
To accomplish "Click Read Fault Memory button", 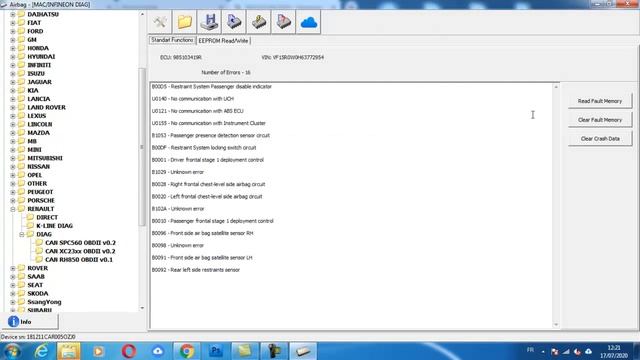I will (600, 101).
